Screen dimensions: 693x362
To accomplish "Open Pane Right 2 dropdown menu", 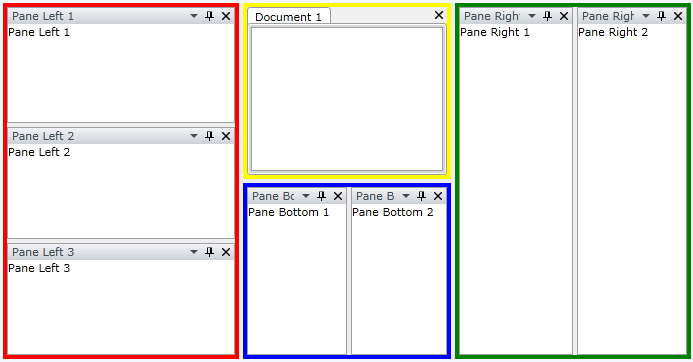I will click(646, 16).
